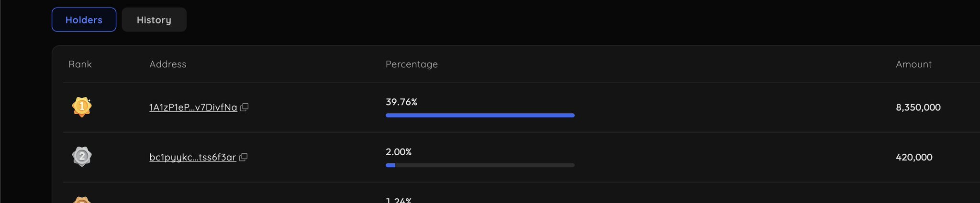Click the bronze rank 3 medal icon
This screenshot has height=203, width=980.
(x=82, y=200)
